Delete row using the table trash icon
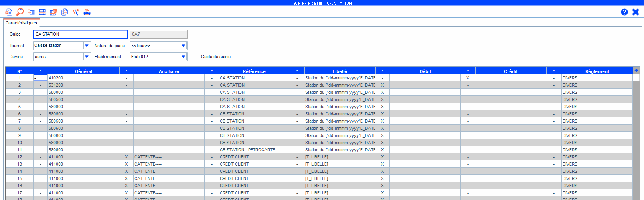 point(53,12)
